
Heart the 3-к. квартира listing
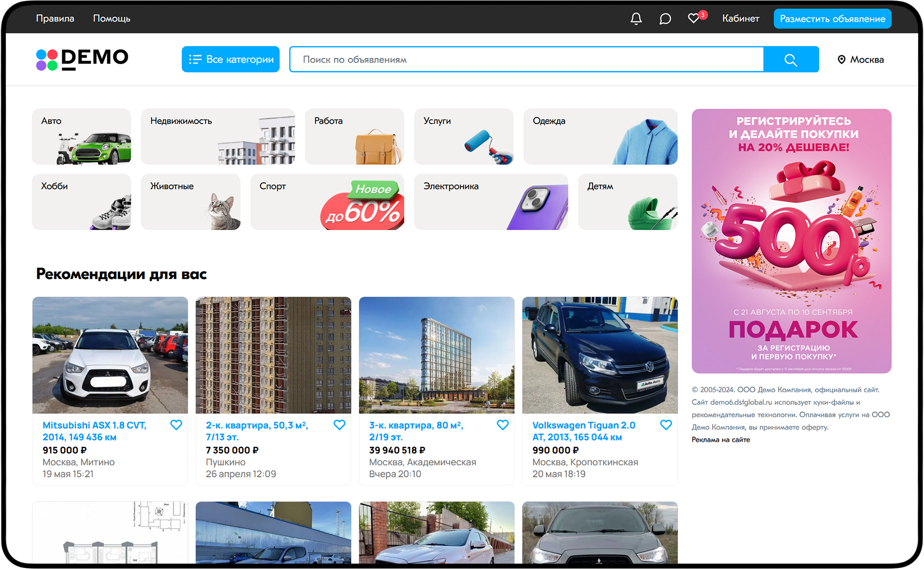(x=503, y=425)
